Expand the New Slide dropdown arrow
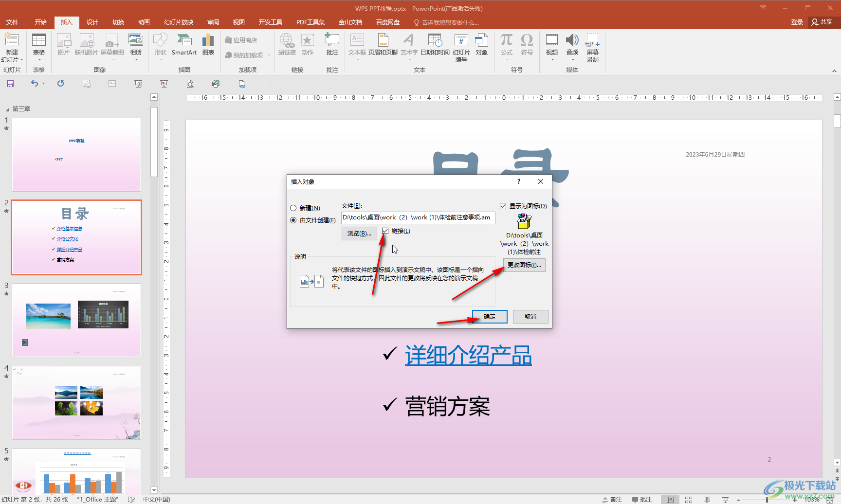Image resolution: width=841 pixels, height=504 pixels. (x=21, y=60)
